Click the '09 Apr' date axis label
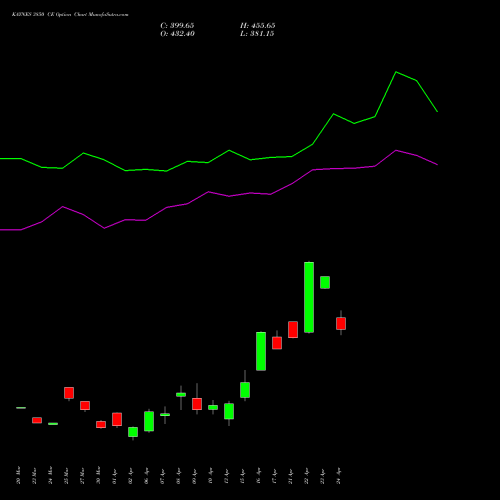The image size is (500, 500). 194,475
